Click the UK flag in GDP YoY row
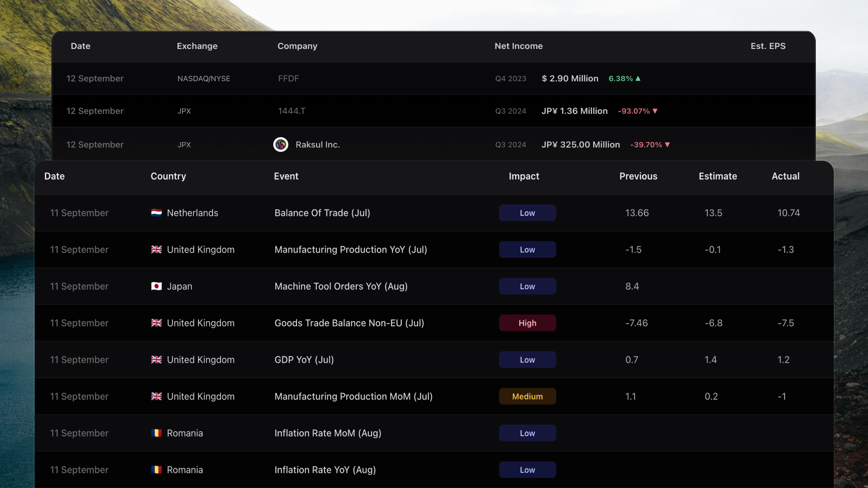868x488 pixels. pyautogui.click(x=156, y=359)
